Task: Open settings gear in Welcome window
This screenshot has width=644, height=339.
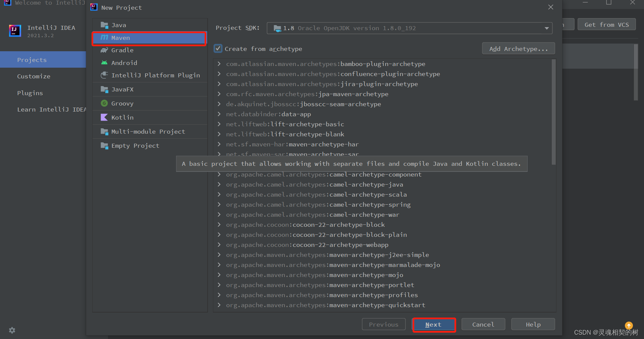Action: pos(12,330)
